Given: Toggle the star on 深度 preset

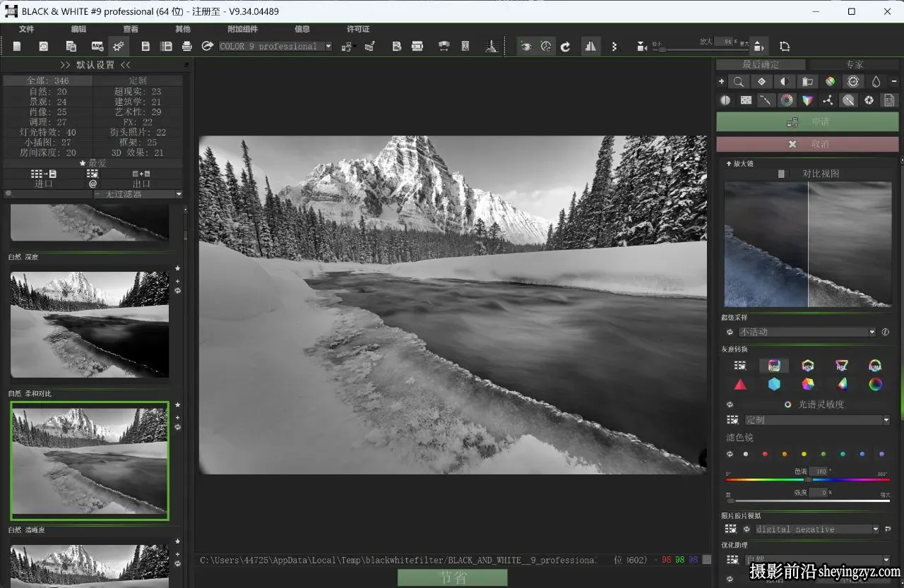Looking at the screenshot, I should pos(177,268).
